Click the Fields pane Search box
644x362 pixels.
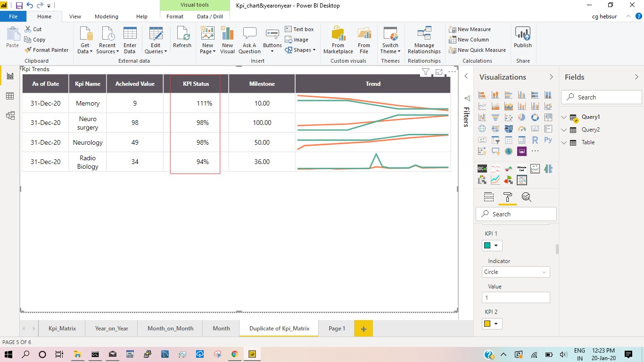tap(602, 97)
